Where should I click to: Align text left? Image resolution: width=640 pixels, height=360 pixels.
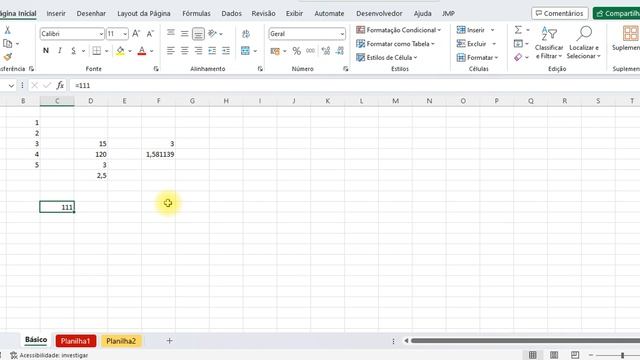pyautogui.click(x=171, y=51)
